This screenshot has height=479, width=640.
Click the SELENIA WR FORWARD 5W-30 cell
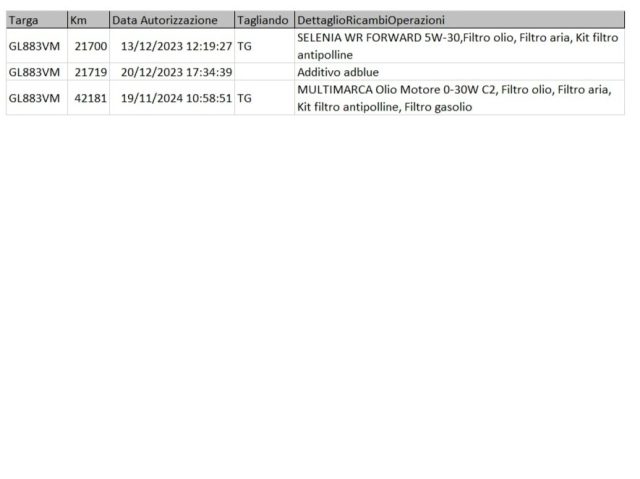[460, 46]
